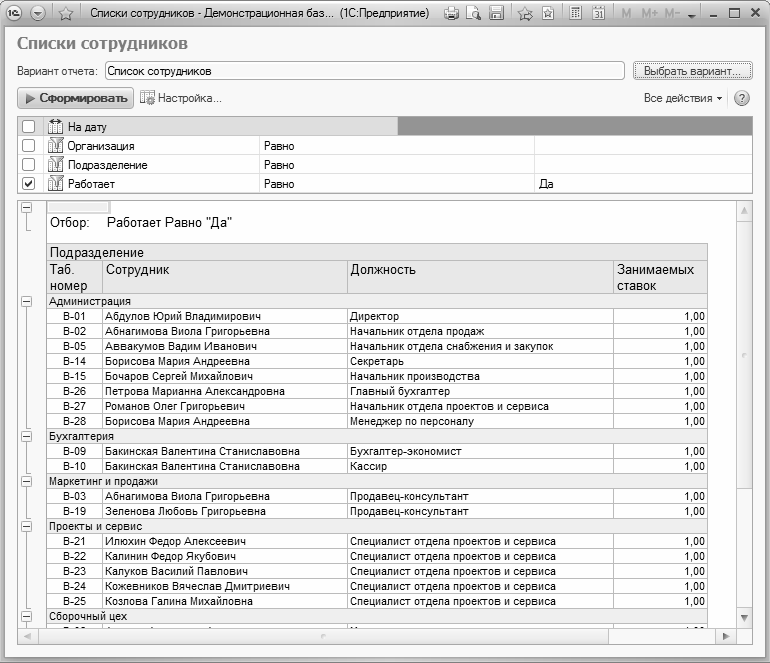The height and width of the screenshot is (663, 770).
Task: Click horizontal scrollbar right arrow
Action: (726, 636)
